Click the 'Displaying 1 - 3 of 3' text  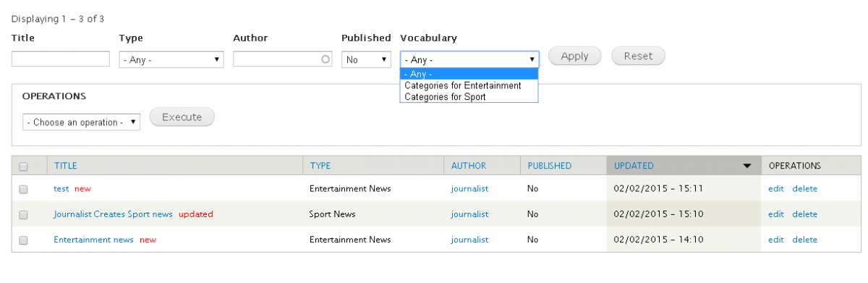[58, 19]
